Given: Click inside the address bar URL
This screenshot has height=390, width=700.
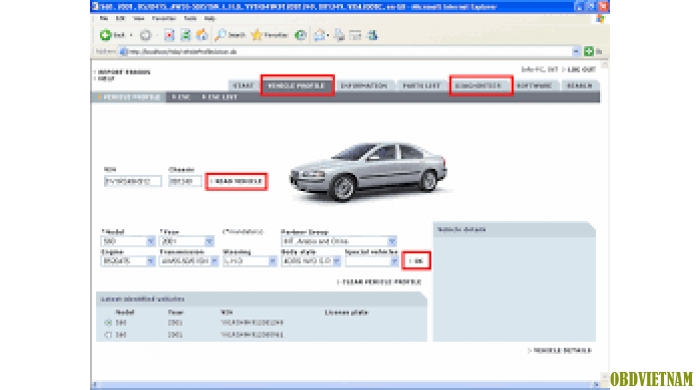Looking at the screenshot, I should [x=183, y=52].
